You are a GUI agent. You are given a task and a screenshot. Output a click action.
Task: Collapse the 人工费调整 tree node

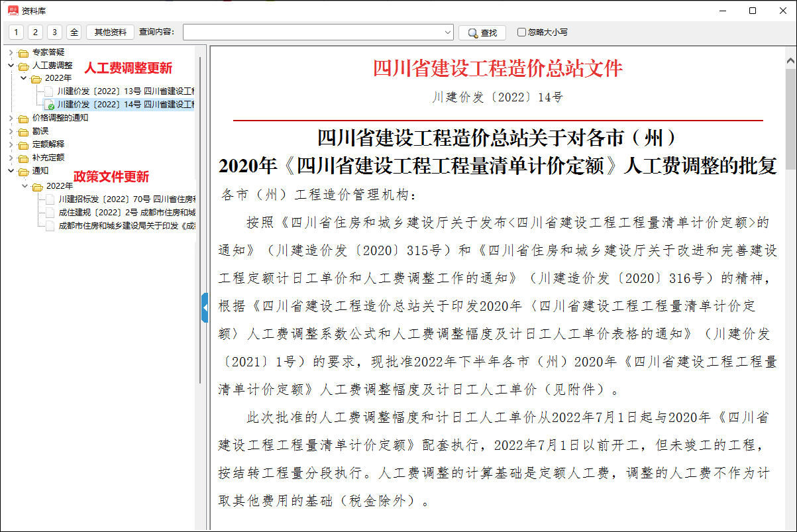[11, 66]
